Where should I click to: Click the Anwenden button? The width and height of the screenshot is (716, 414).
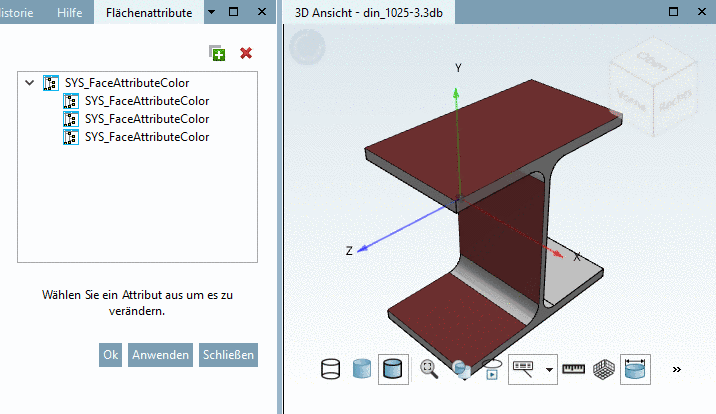click(x=160, y=355)
